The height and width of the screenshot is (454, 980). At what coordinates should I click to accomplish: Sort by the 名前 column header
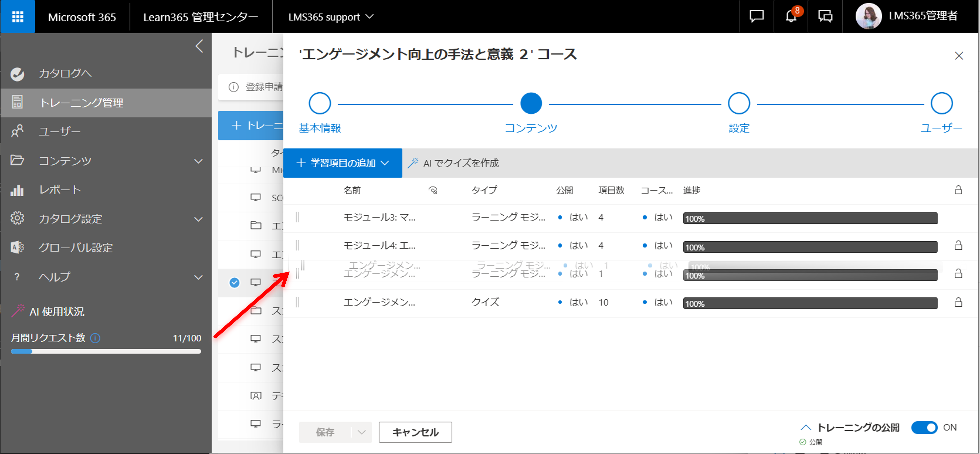(352, 190)
